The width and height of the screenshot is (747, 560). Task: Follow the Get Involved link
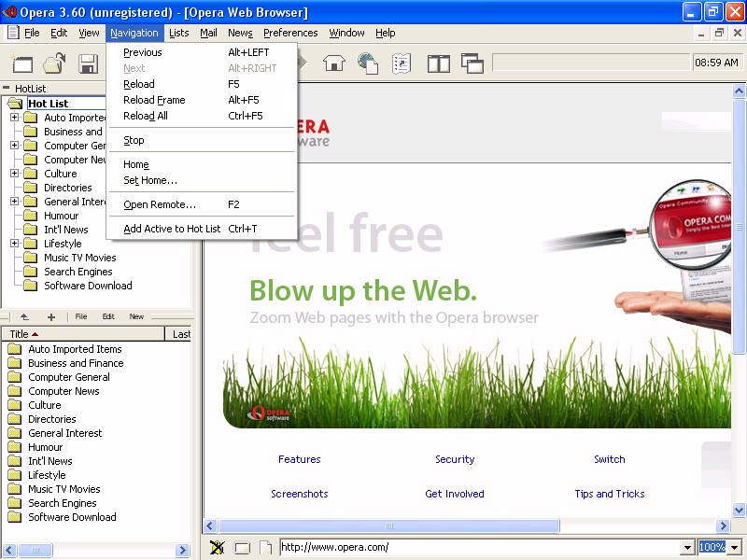point(455,494)
